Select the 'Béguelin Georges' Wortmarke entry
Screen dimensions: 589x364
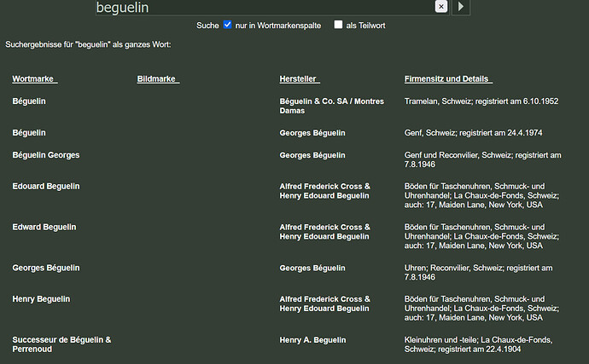(x=46, y=155)
